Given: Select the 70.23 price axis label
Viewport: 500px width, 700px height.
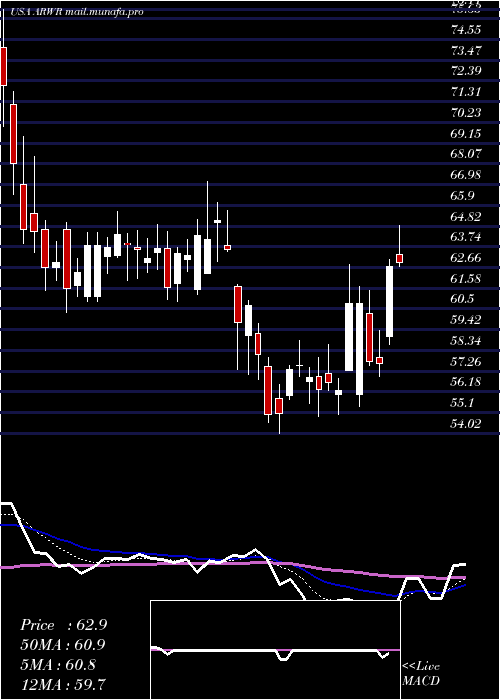Looking at the screenshot, I should coord(466,112).
